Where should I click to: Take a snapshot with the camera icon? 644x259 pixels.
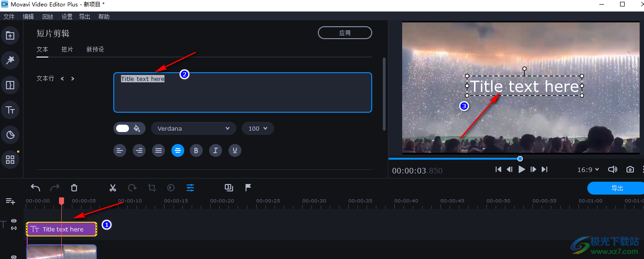(x=630, y=169)
